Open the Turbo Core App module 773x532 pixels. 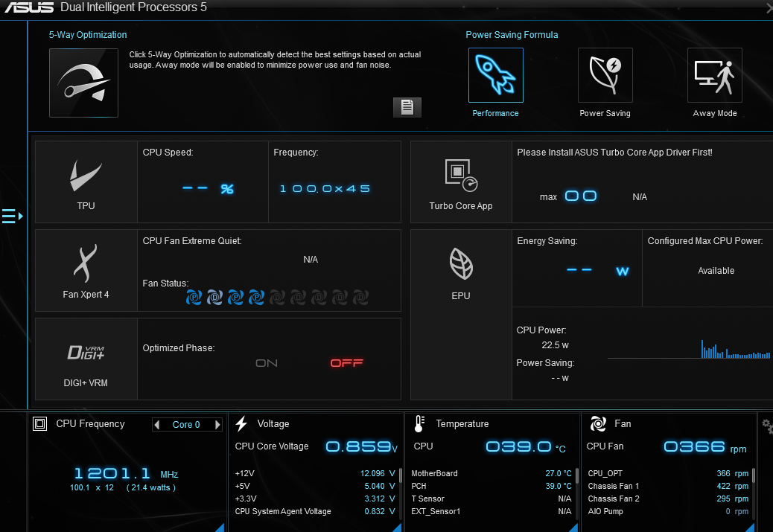pos(461,182)
